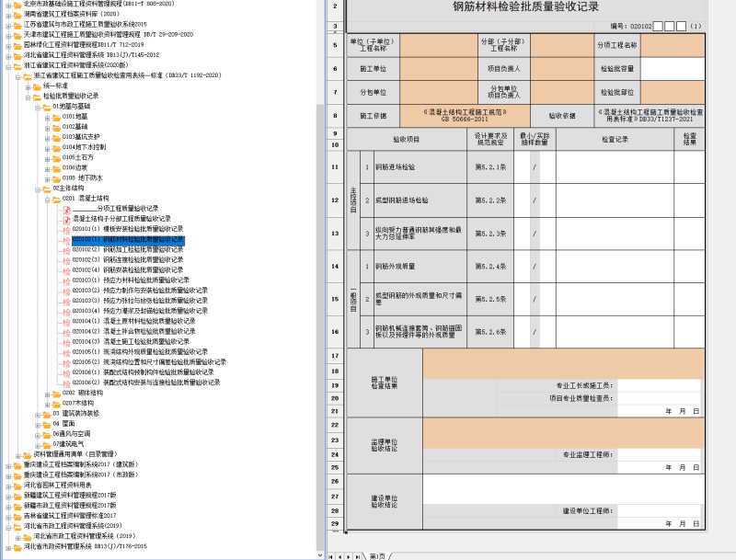Click the folder icon beside 06通风与空调

tap(46, 432)
